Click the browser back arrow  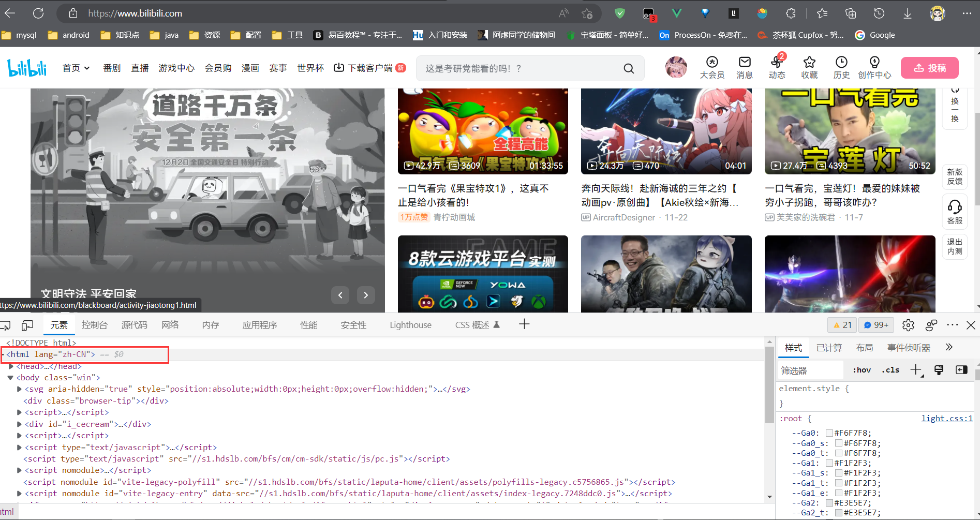(10, 13)
